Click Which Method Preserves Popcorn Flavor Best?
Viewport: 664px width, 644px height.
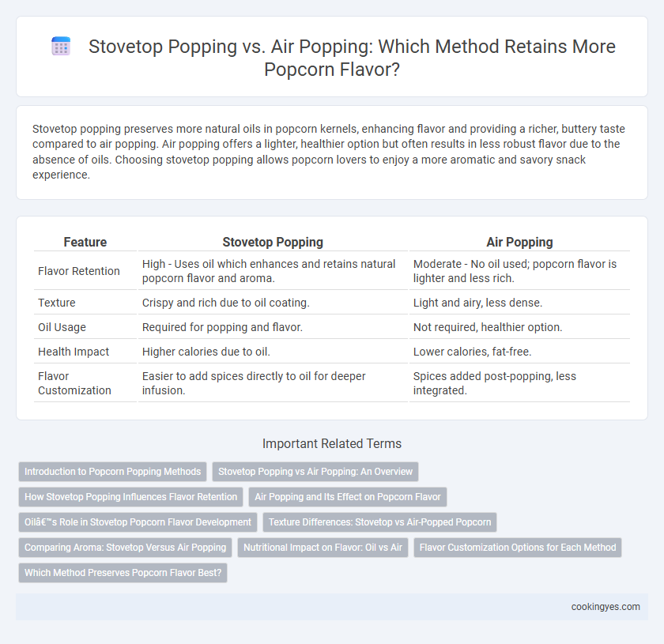point(123,573)
